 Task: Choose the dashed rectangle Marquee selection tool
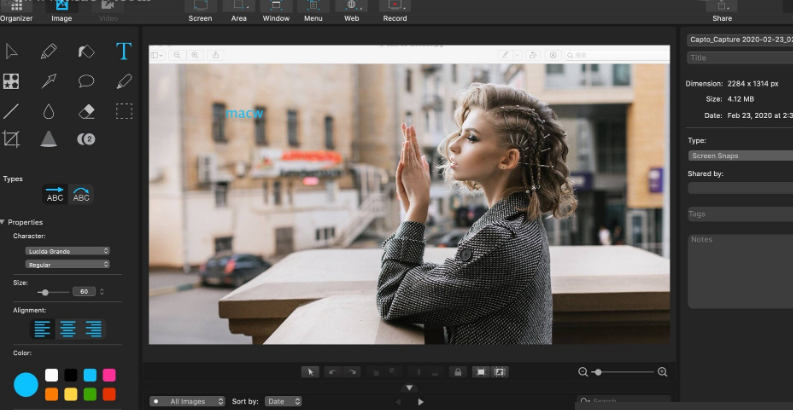click(124, 111)
